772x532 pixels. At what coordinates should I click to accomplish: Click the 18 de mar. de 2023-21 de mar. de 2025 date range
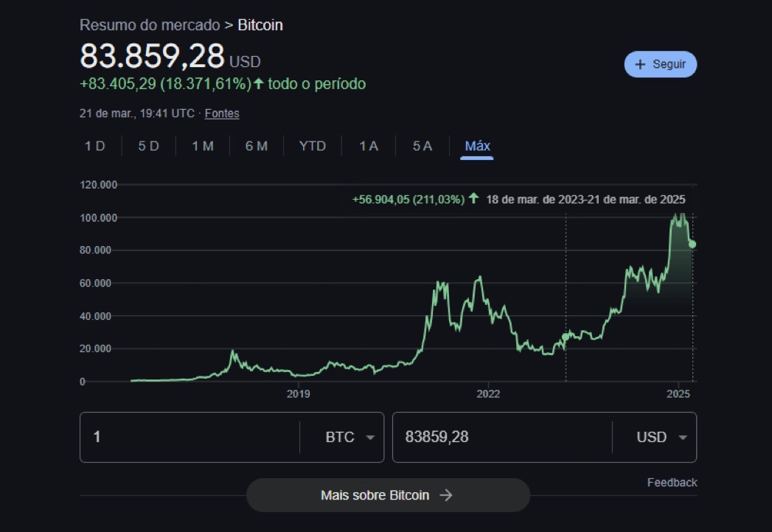[585, 199]
